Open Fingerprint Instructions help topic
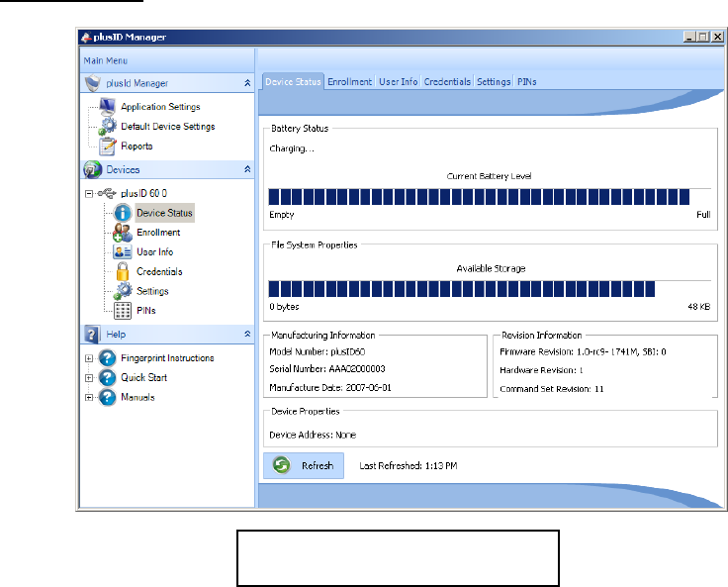Image resolution: width=728 pixels, height=587 pixels. tap(167, 358)
